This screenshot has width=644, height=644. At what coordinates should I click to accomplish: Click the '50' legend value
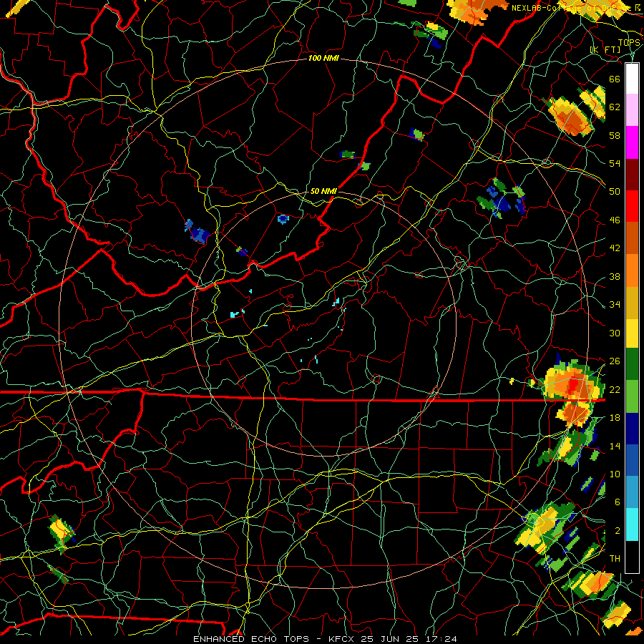[x=615, y=191]
